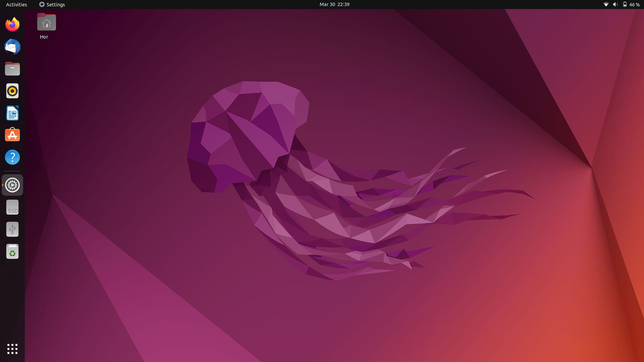
Task: Open LibreOffice Writer
Action: (x=12, y=113)
